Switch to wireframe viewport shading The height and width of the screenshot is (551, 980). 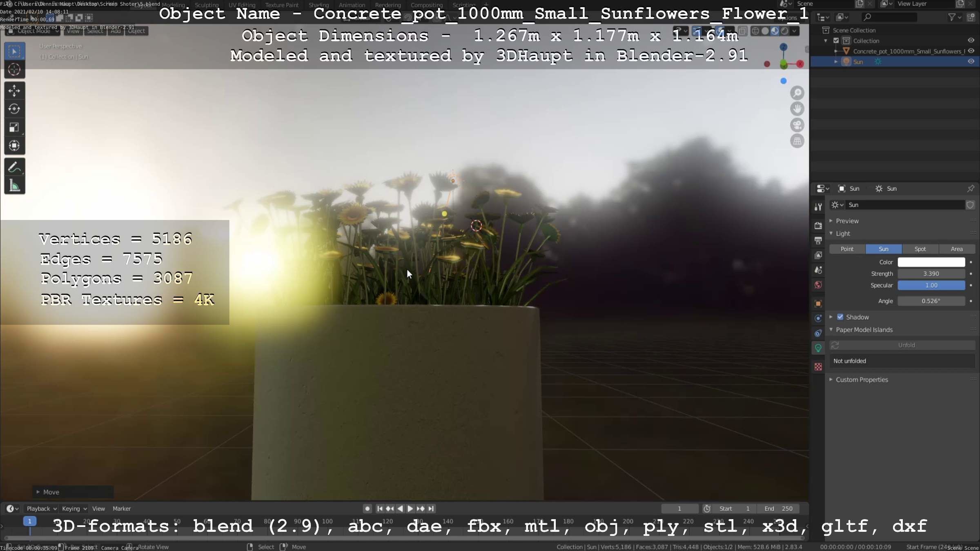click(x=755, y=31)
